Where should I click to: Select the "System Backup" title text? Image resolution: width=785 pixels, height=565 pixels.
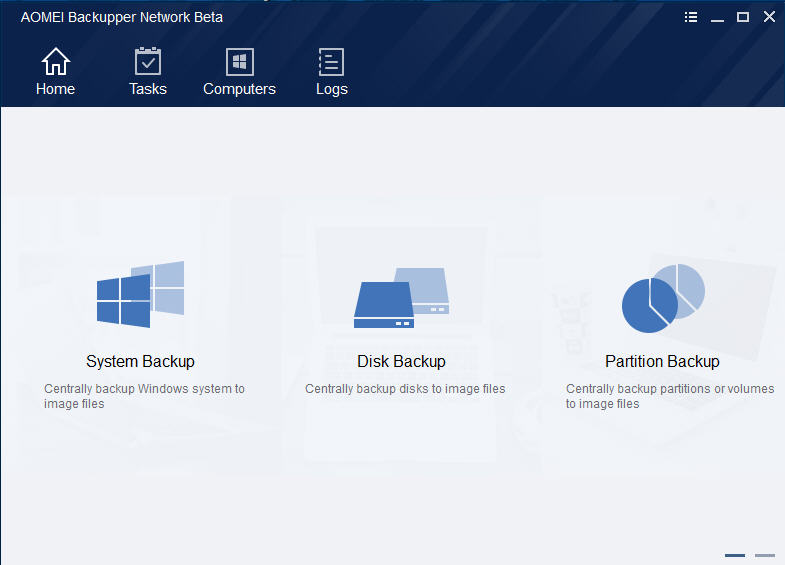click(140, 361)
